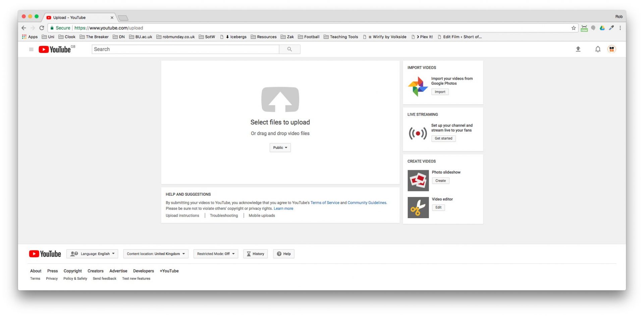This screenshot has height=316, width=644.
Task: Open a new browser tab
Action: tap(123, 18)
